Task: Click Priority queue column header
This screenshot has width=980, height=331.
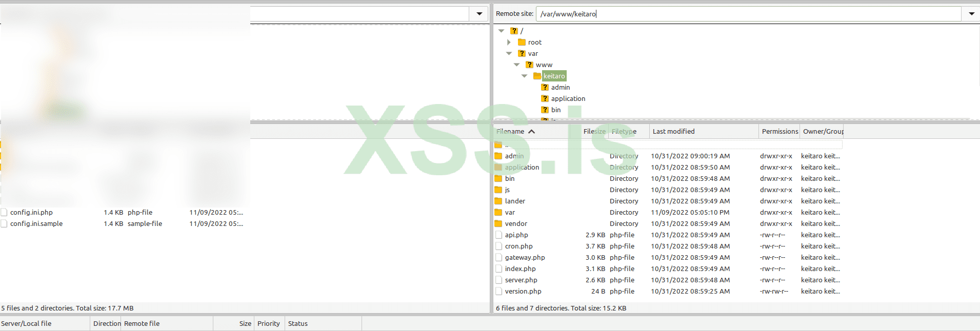Action: coord(269,323)
